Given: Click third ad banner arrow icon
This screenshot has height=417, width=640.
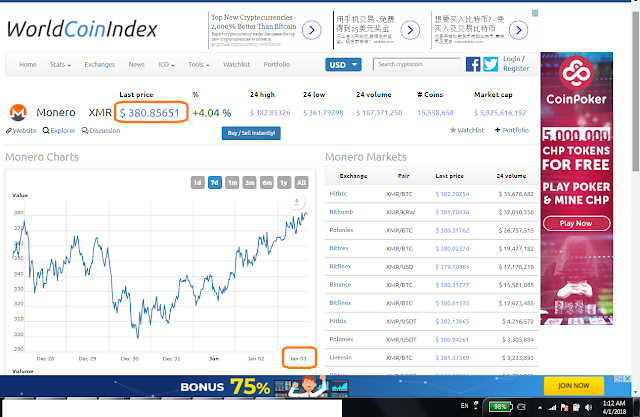Looking at the screenshot, I should [518, 30].
